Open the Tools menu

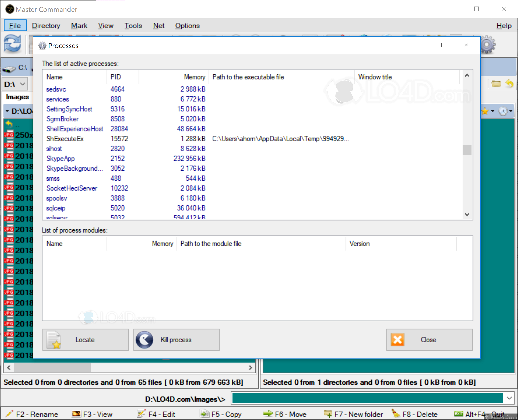pos(133,26)
